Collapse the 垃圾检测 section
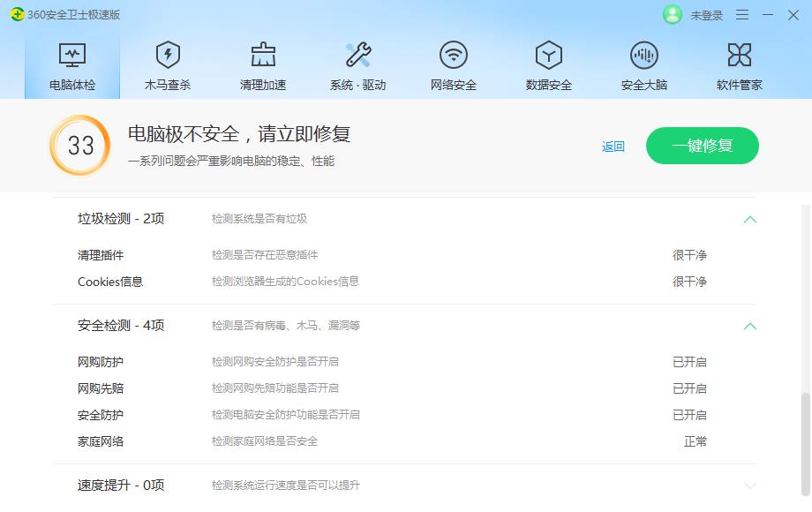 coord(749,218)
